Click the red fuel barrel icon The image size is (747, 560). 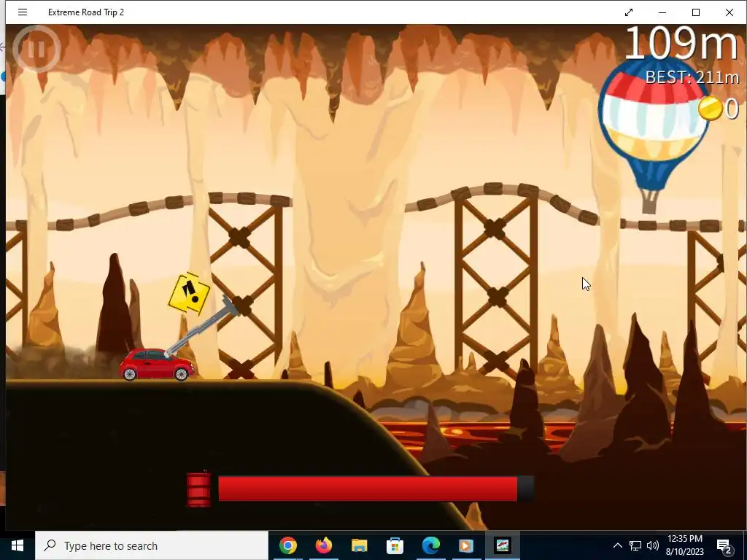pyautogui.click(x=198, y=489)
